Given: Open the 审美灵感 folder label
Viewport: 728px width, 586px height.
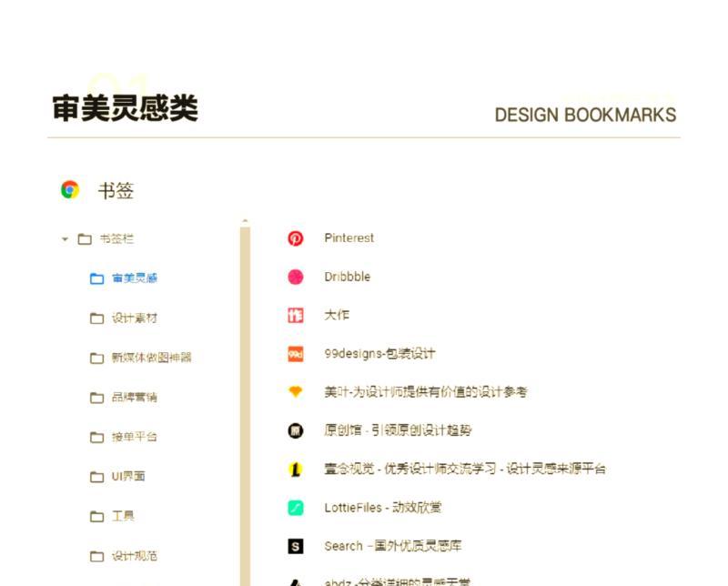Looking at the screenshot, I should click(x=135, y=278).
